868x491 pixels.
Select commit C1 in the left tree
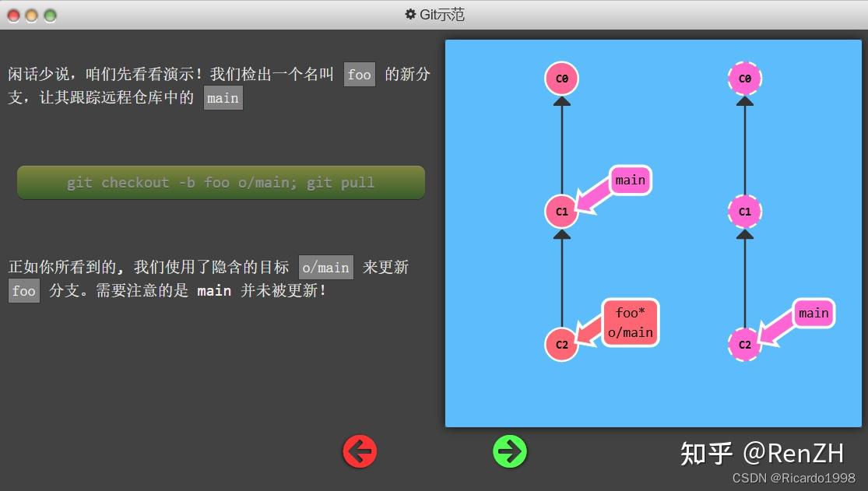point(561,211)
